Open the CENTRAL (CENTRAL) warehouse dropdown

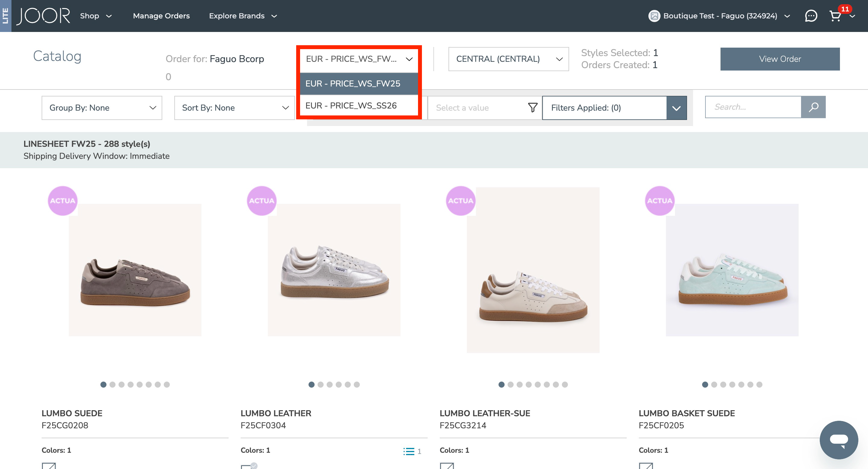(508, 59)
